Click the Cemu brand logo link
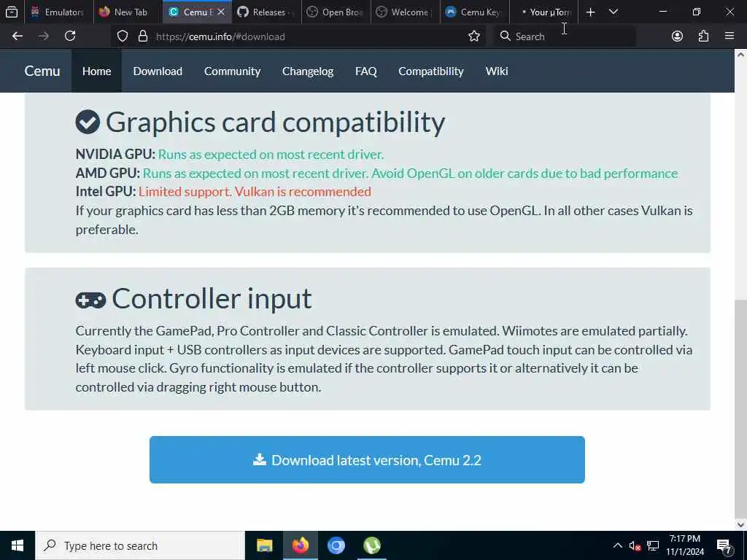Screen dimensions: 747x560 pos(42,71)
